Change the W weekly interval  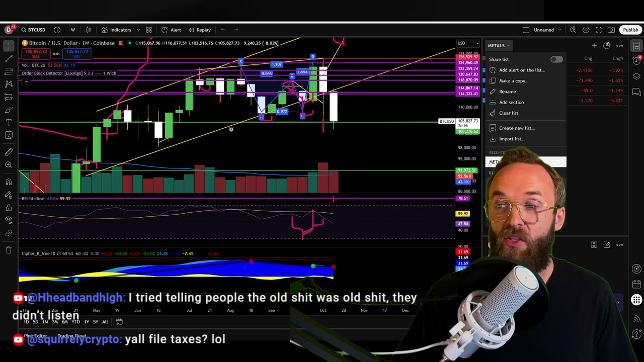[72, 30]
